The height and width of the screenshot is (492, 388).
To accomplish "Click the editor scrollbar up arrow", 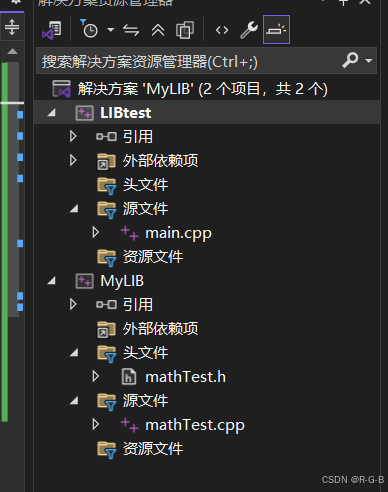I will pos(12,51).
